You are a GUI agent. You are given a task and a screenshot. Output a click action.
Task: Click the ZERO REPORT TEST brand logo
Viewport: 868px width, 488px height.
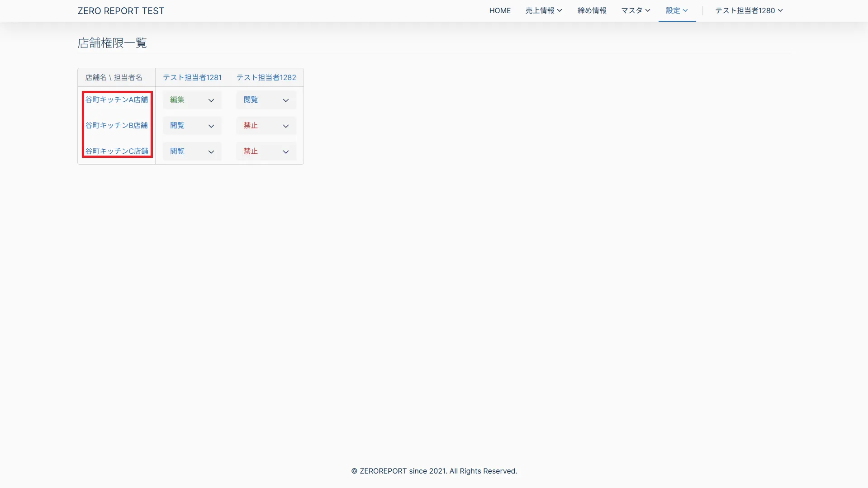coord(121,11)
